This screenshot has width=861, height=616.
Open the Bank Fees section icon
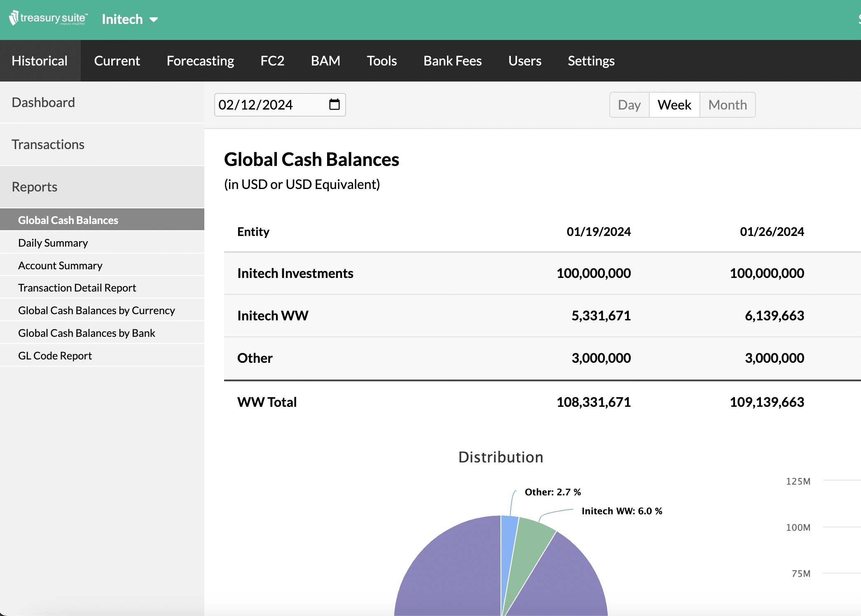tap(453, 61)
